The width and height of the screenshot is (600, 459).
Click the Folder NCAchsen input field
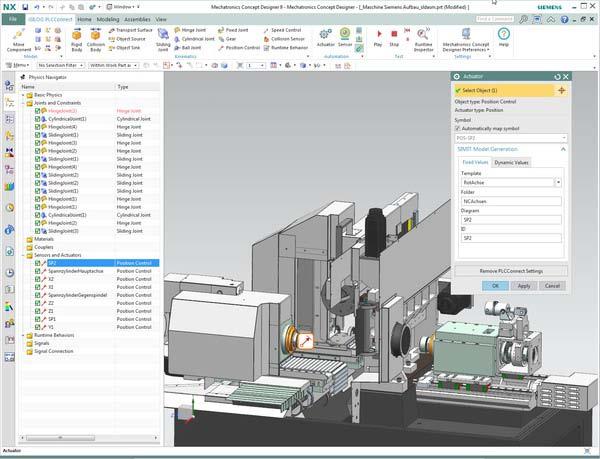click(511, 201)
